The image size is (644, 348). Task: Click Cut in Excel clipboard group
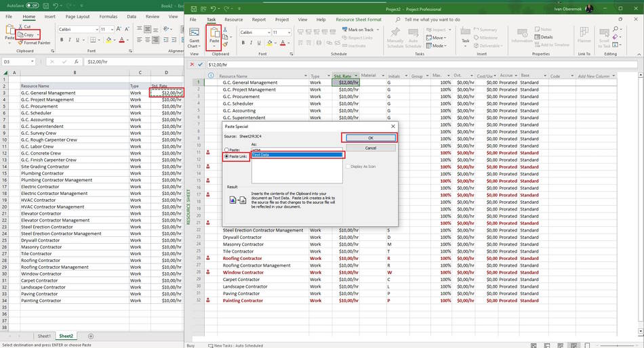24,26
